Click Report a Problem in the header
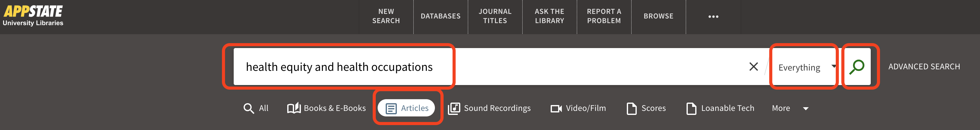Viewport: 980px width, 130px height. (x=604, y=16)
